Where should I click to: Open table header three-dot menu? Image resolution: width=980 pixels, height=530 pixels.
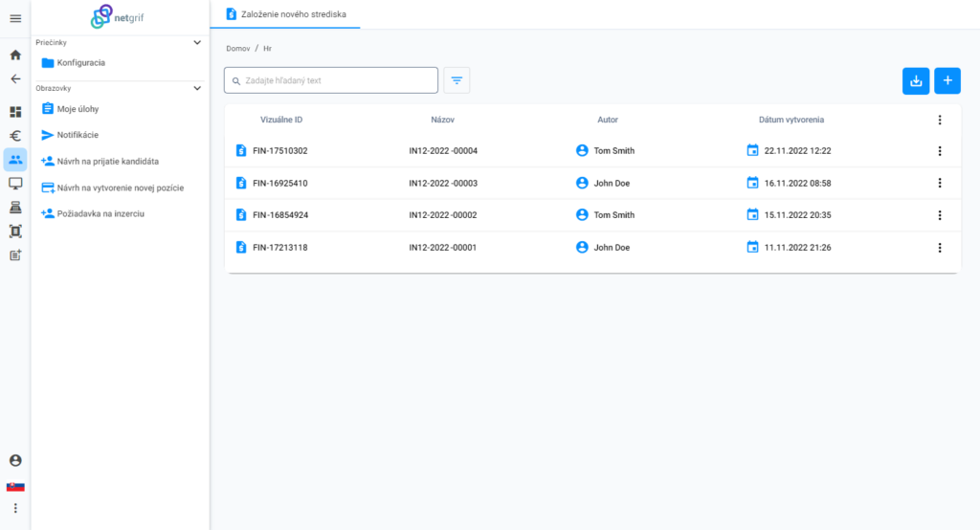point(940,120)
